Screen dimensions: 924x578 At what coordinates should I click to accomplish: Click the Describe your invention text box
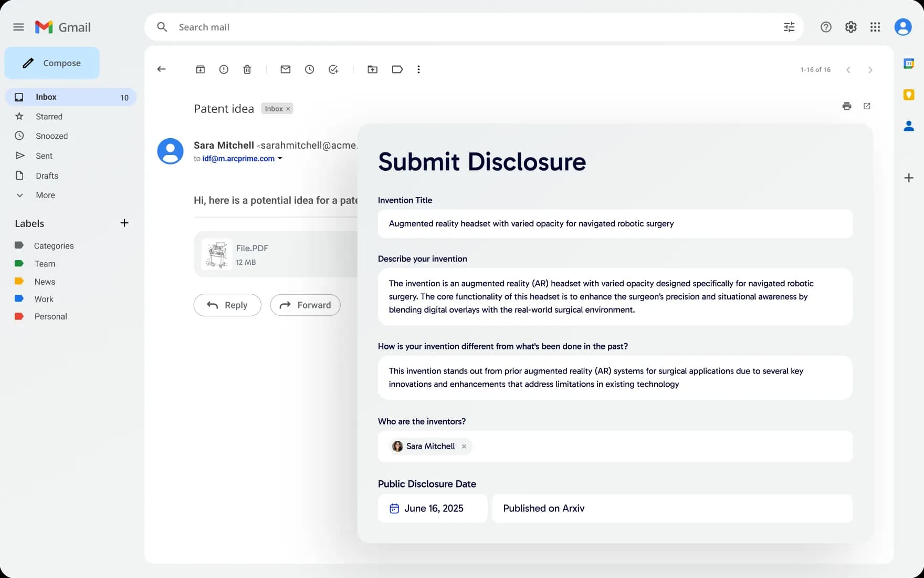pos(615,297)
